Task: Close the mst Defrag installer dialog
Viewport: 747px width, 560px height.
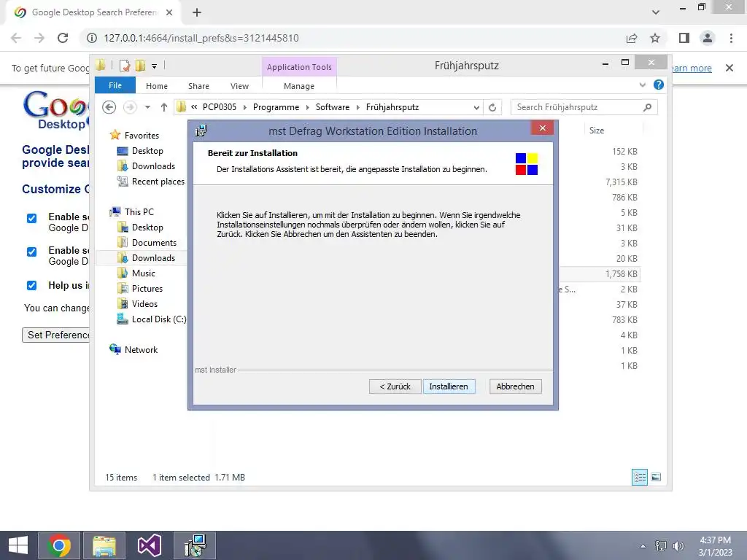Action: [x=542, y=128]
